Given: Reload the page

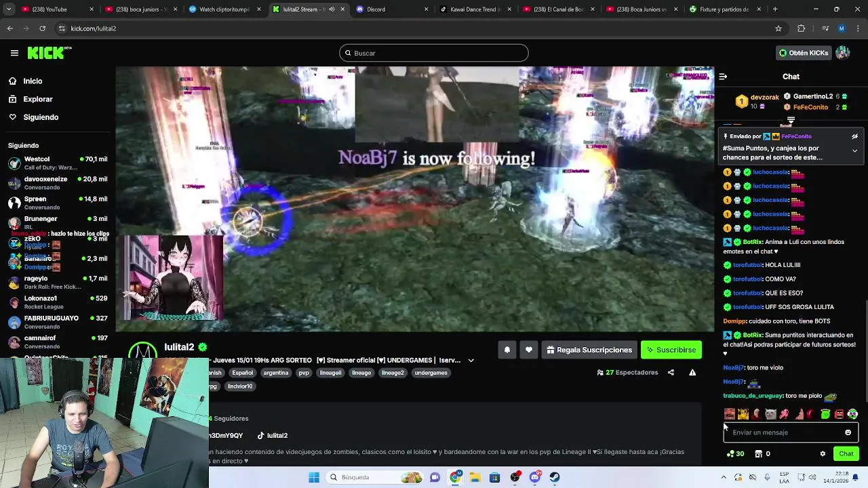Looking at the screenshot, I should tap(42, 28).
